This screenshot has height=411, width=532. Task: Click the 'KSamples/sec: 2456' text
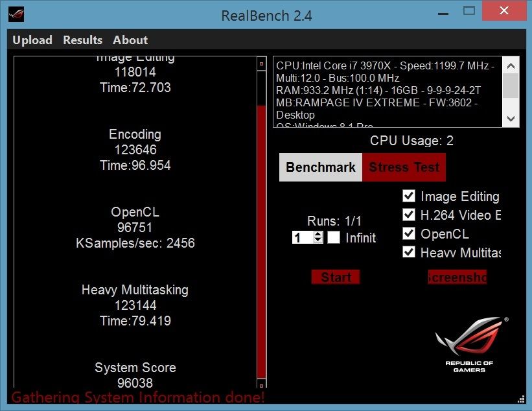135,243
